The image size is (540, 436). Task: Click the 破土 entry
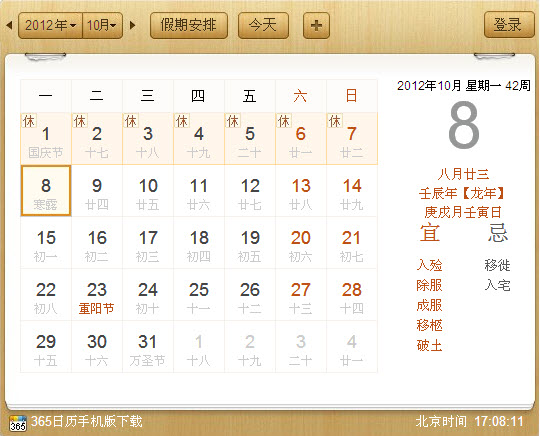tap(429, 345)
